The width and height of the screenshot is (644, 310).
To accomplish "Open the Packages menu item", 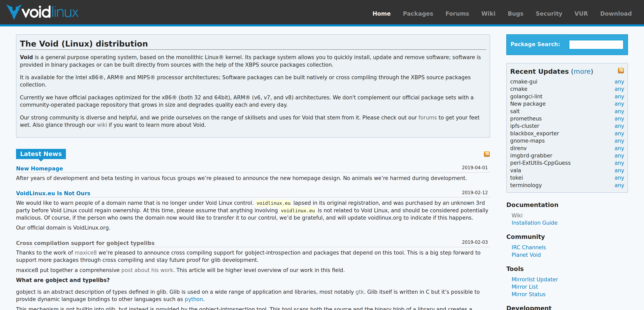I will [x=418, y=14].
